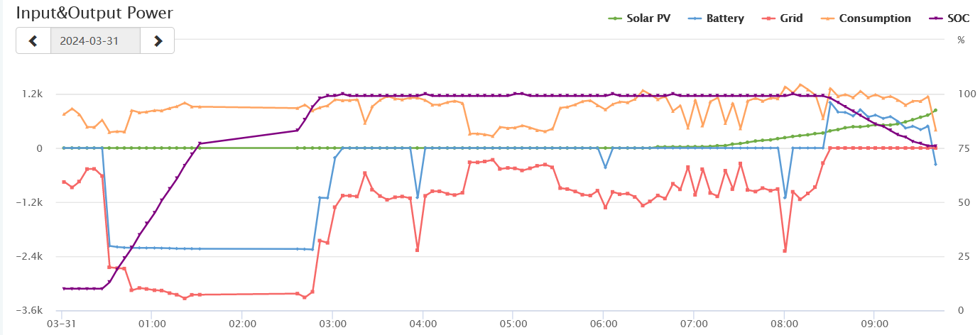980x335 pixels.
Task: Toggle the Grid series legend text
Action: coord(791,18)
